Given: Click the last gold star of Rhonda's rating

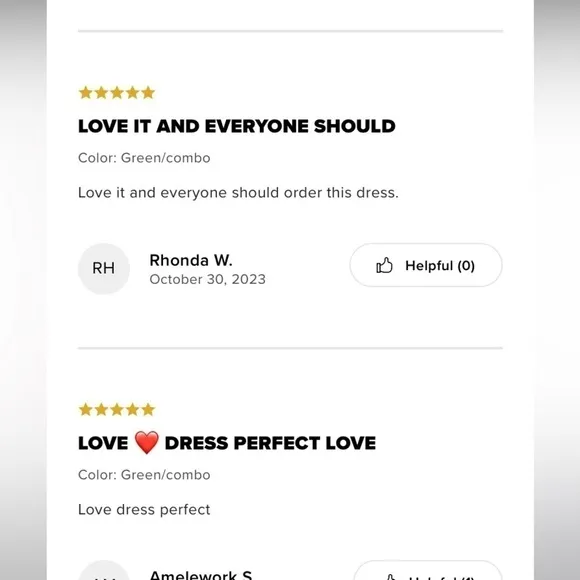Looking at the screenshot, I should [148, 92].
